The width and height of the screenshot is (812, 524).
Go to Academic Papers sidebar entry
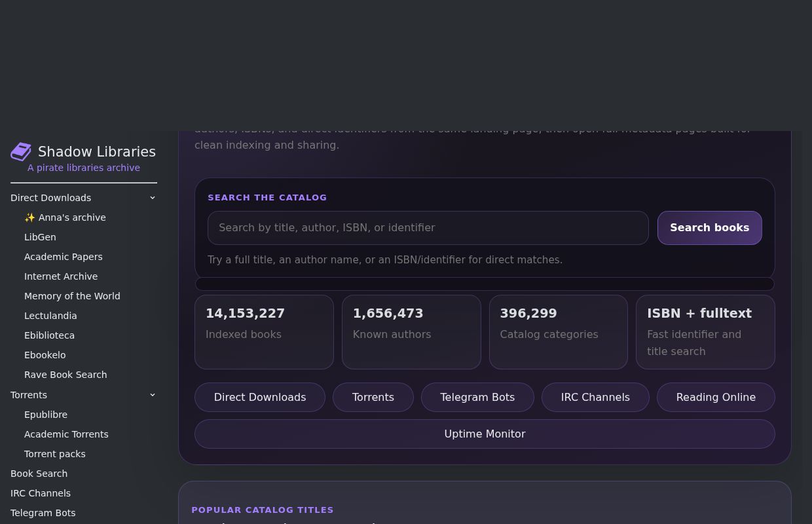click(63, 257)
